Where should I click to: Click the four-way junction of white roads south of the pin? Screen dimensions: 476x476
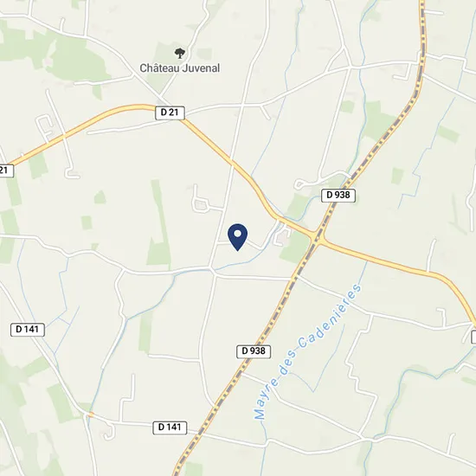tap(213, 271)
